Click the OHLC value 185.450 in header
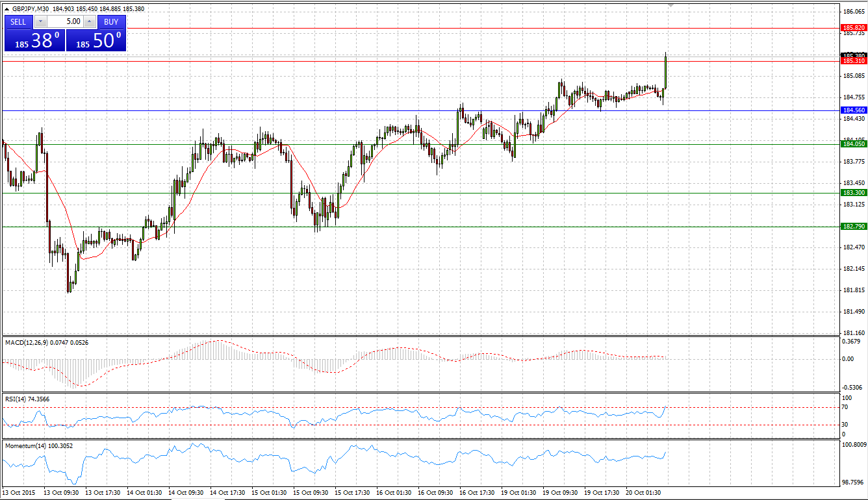 (87, 9)
